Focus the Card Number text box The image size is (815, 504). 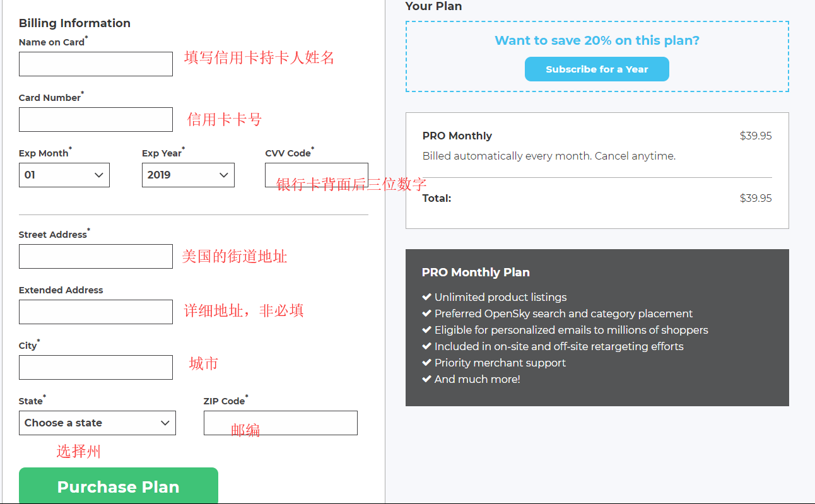pos(95,120)
